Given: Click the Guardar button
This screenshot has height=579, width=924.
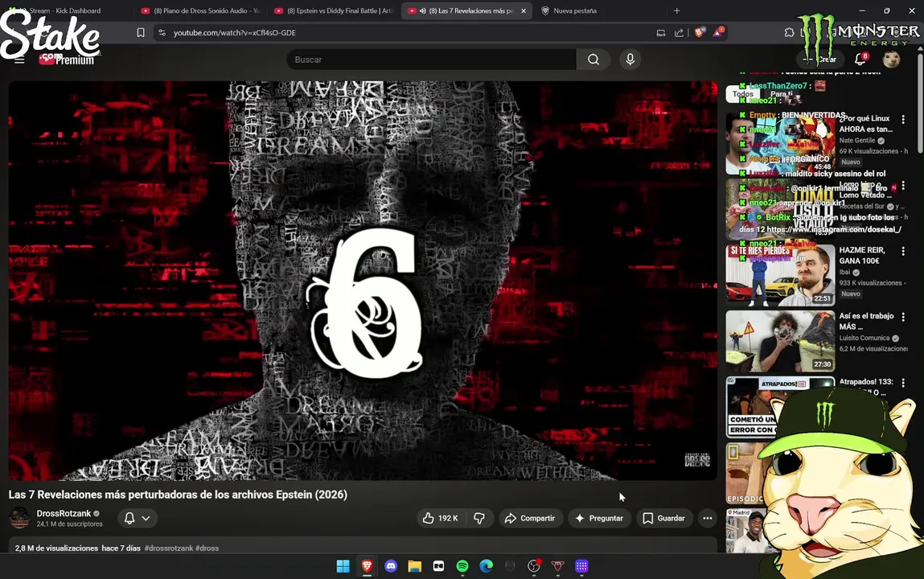Looking at the screenshot, I should point(664,519).
